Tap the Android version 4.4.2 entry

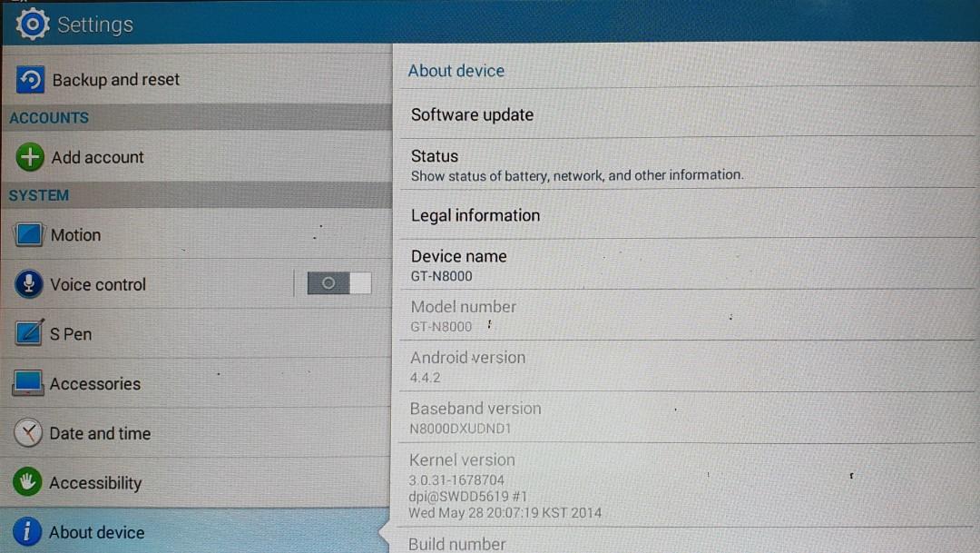[x=467, y=366]
